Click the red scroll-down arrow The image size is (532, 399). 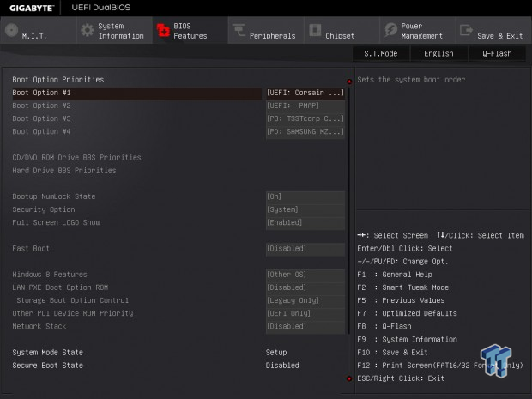tap(349, 378)
